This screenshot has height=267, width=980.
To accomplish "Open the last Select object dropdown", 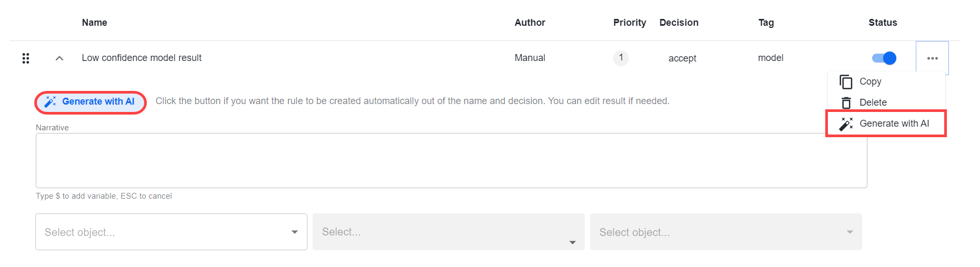I will tap(726, 232).
